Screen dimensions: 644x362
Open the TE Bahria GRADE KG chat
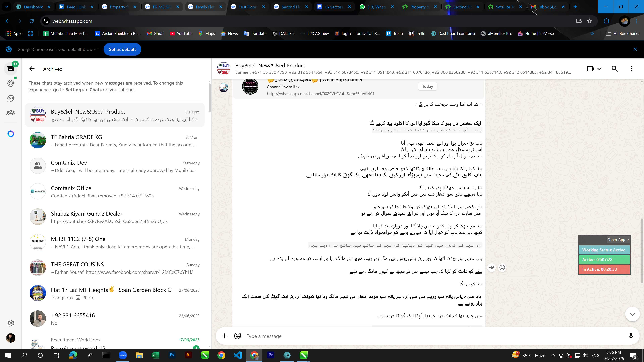pyautogui.click(x=115, y=141)
